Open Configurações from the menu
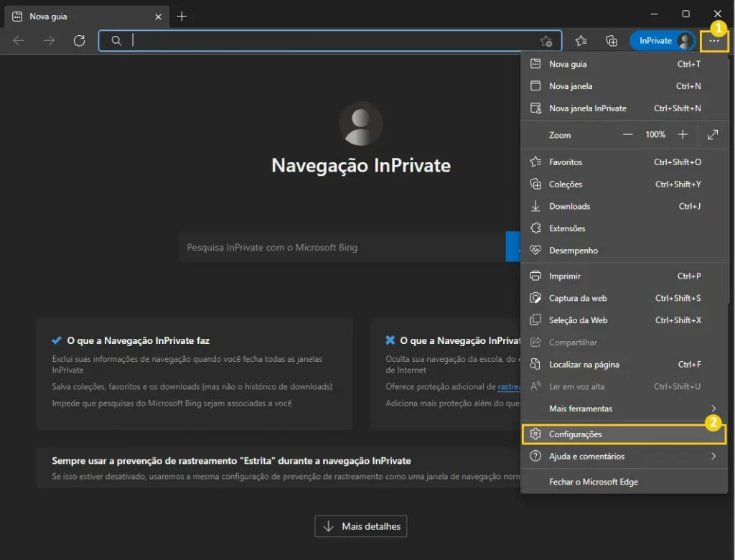The image size is (735, 560). click(x=624, y=434)
